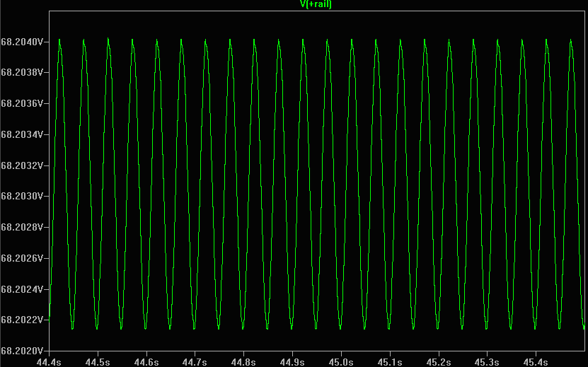The image size is (588, 367).
Task: Click the 44.4s time axis label
Action: click(49, 362)
